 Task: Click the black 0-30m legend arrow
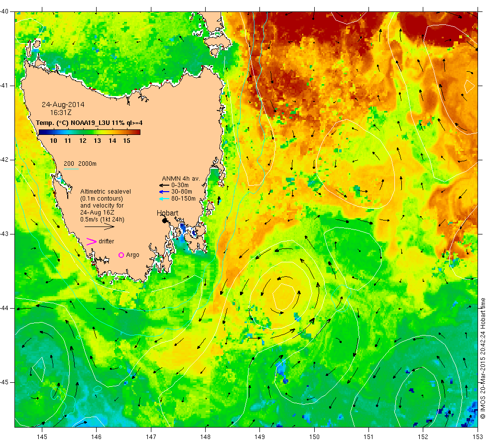tap(164, 185)
